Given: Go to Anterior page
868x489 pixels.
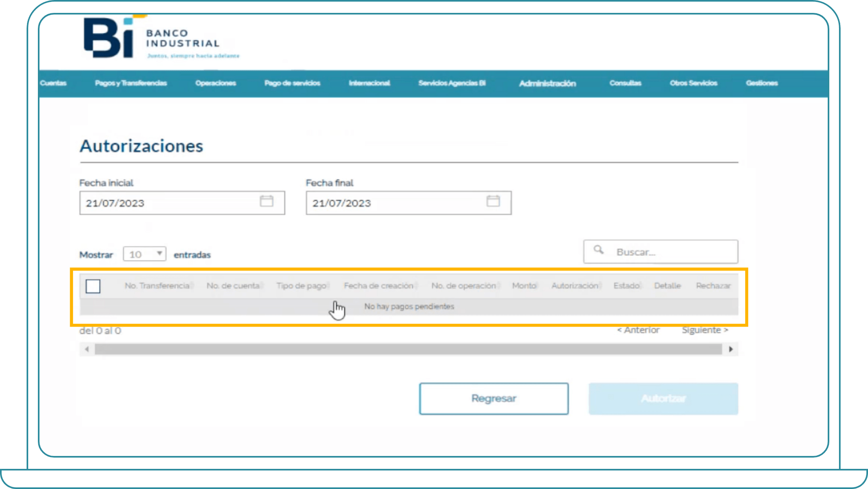Looking at the screenshot, I should tap(638, 330).
